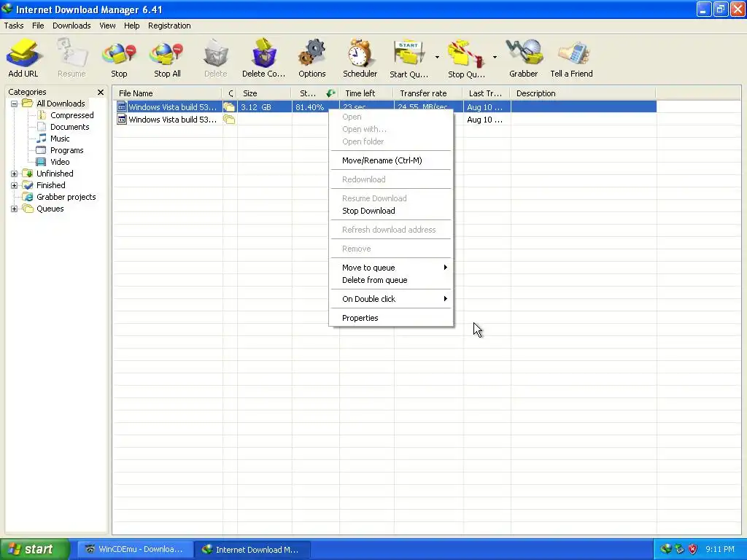Choose Properties in context menu

pos(391,318)
